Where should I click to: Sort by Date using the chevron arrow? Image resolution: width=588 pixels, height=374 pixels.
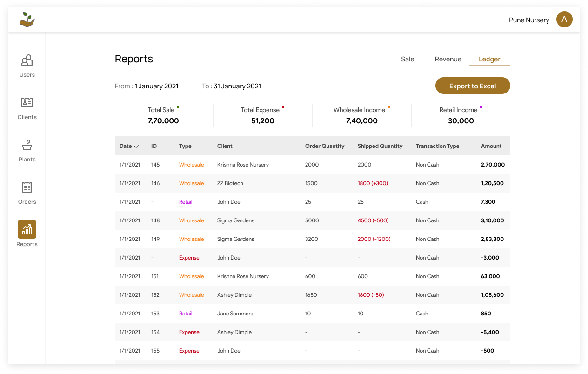(x=136, y=147)
